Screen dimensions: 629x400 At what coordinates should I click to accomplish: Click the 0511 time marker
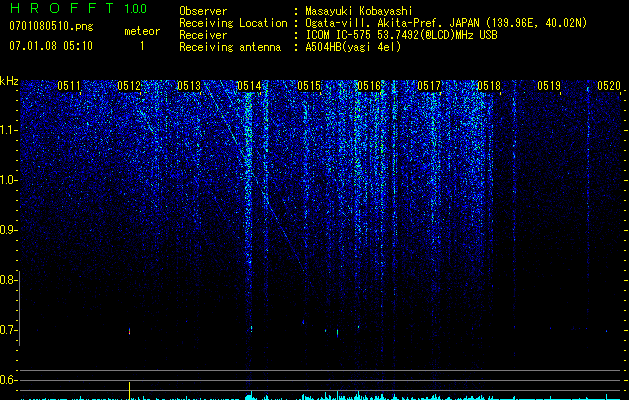69,86
